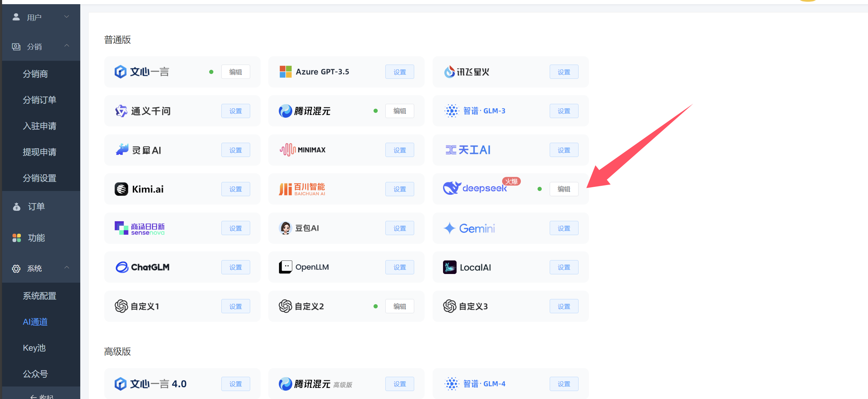Click 设置 for 商汤日日新
This screenshot has height=399, width=868.
[236, 228]
